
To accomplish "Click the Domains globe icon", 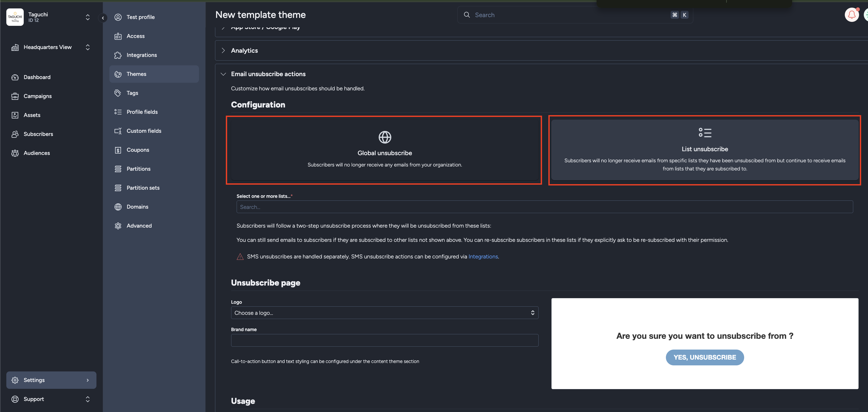I will click(118, 207).
